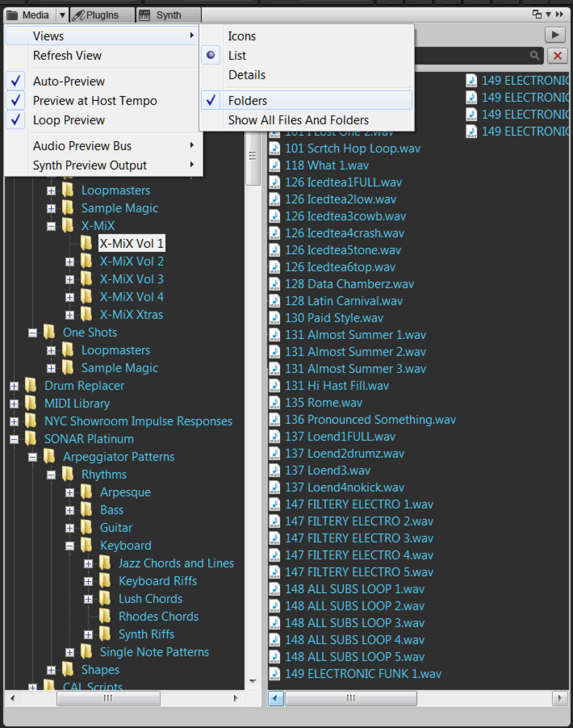Click wav icon for 128 Latin Carnival.wav
The width and height of the screenshot is (573, 728).
275,301
